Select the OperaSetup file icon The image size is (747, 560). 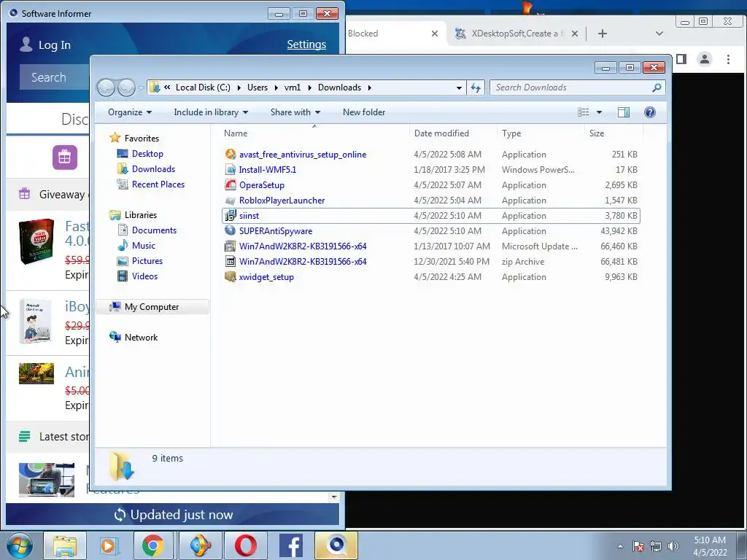point(231,184)
